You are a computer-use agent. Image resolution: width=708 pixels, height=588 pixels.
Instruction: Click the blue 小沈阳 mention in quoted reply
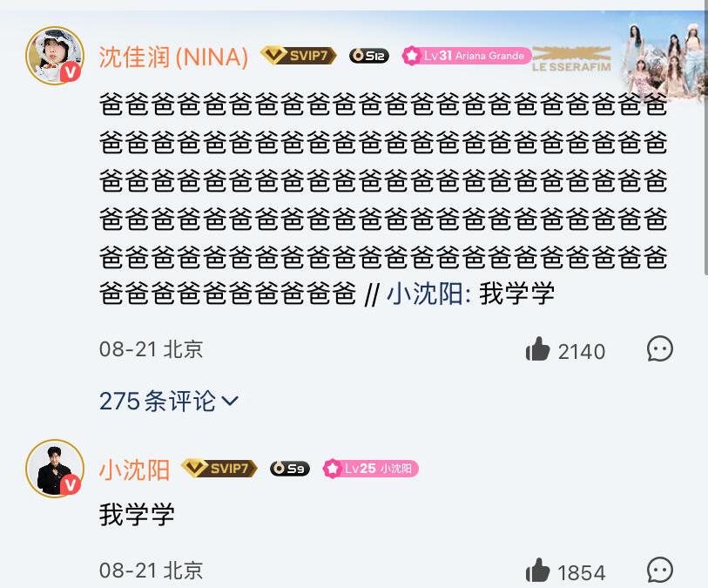425,294
